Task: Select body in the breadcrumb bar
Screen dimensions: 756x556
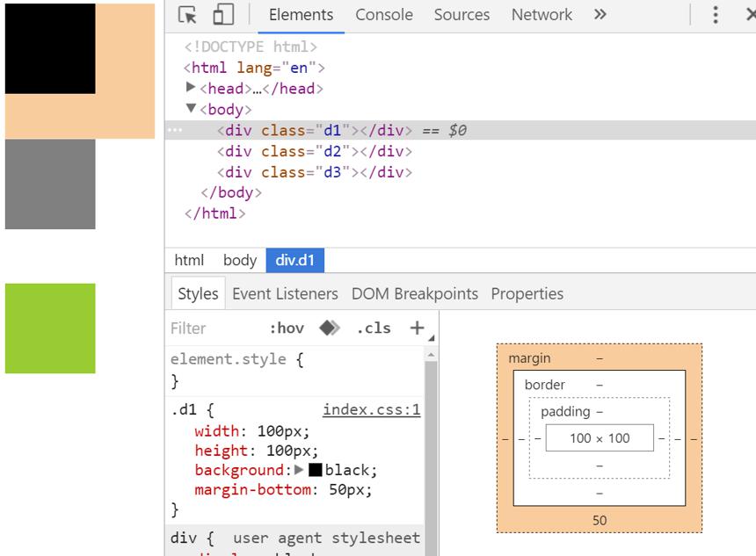Action: pyautogui.click(x=240, y=260)
